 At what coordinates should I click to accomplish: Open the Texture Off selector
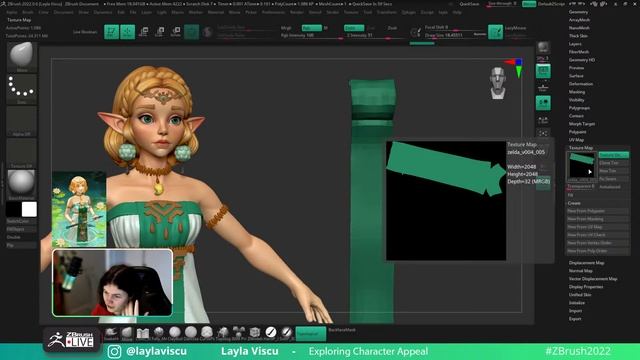click(22, 153)
